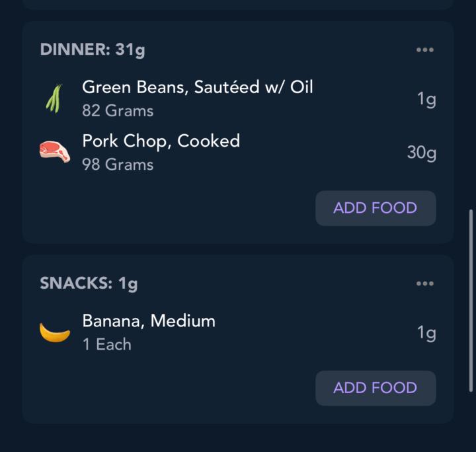The height and width of the screenshot is (452, 476).
Task: Open the Pork Chop, Cooked entry
Action: pos(161,141)
